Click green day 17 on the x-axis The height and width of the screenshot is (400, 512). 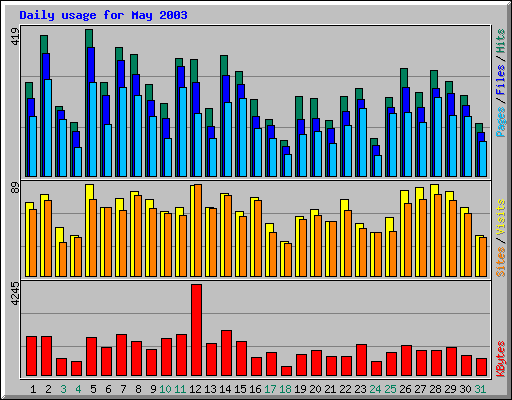tap(270, 389)
